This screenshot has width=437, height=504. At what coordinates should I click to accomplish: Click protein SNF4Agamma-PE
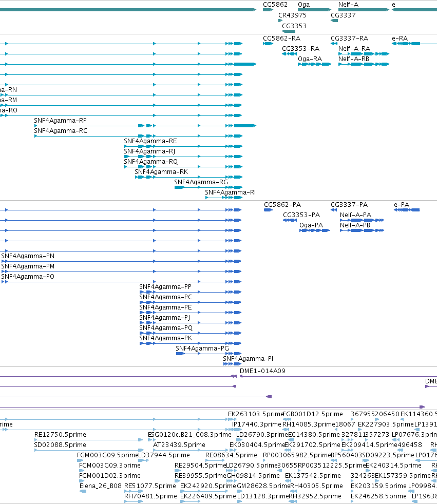[x=165, y=307]
